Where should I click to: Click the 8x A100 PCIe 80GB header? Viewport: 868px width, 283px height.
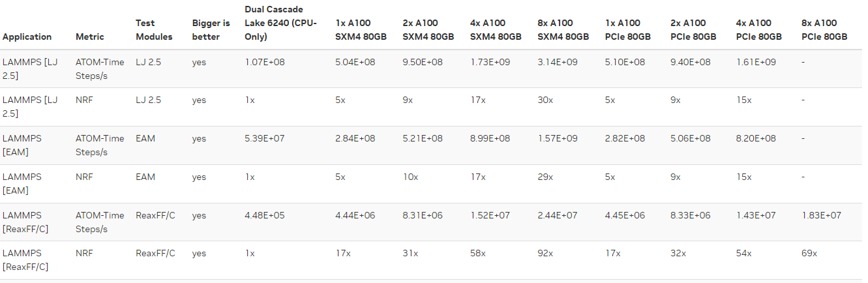[824, 30]
